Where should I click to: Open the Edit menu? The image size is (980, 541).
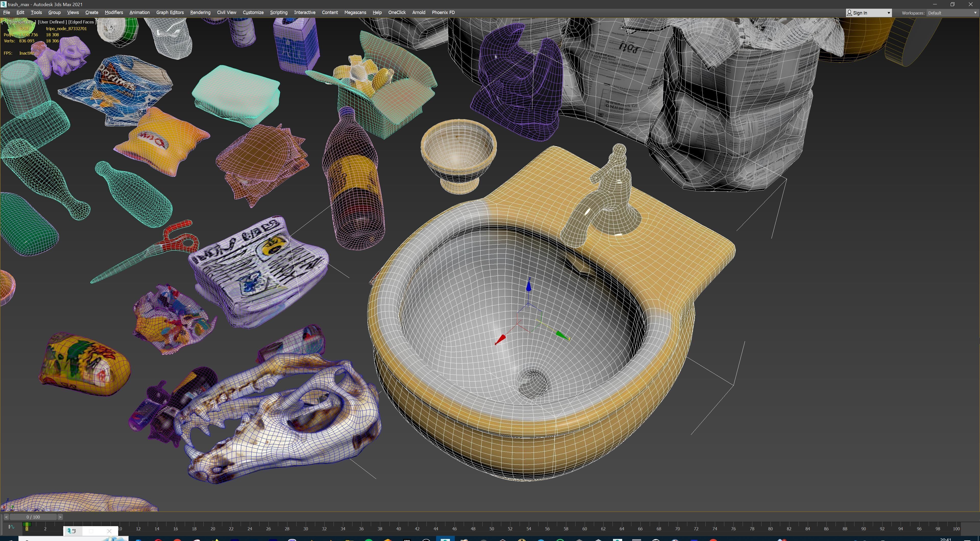click(x=20, y=13)
